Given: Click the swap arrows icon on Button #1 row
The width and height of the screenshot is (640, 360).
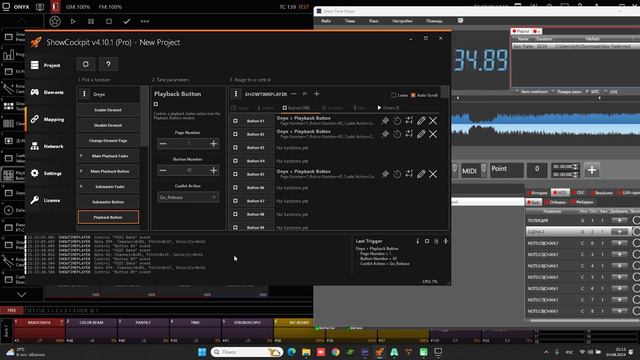Looking at the screenshot, I should [409, 120].
